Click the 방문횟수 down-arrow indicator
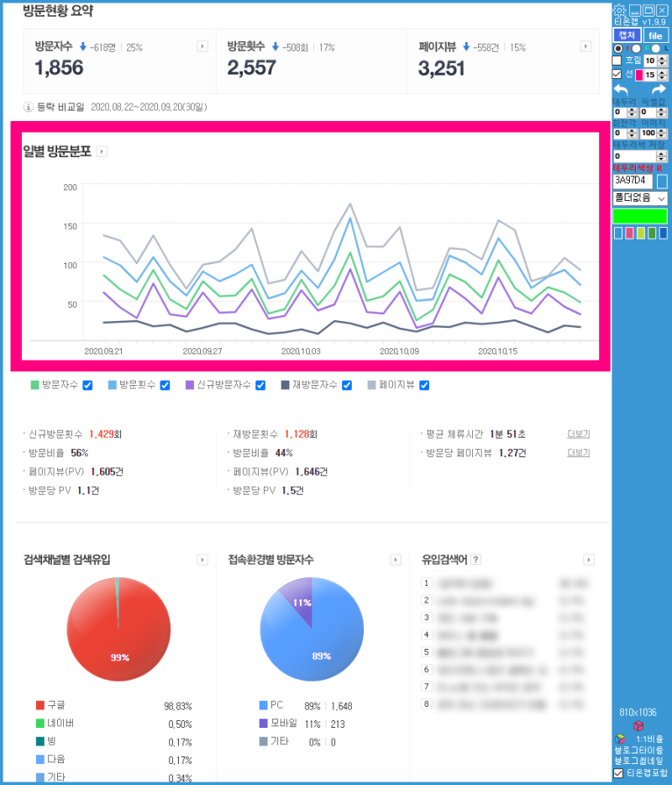 click(276, 46)
